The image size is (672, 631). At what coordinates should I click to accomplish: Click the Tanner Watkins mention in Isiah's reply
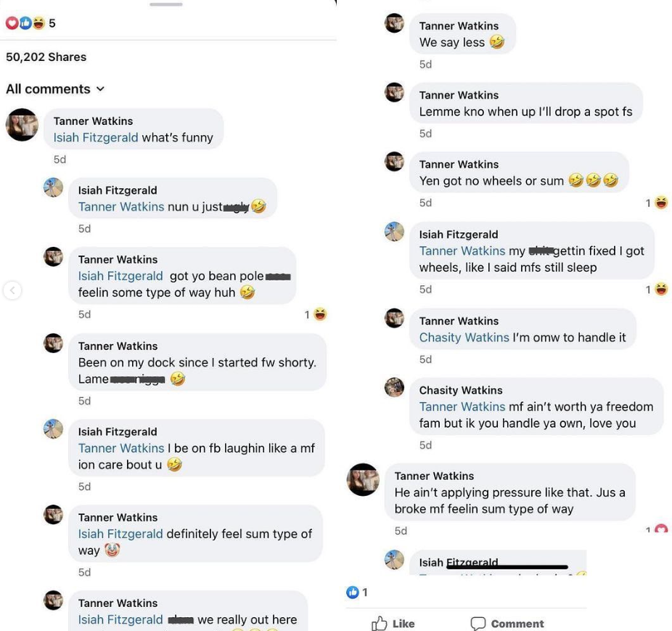[x=120, y=207]
